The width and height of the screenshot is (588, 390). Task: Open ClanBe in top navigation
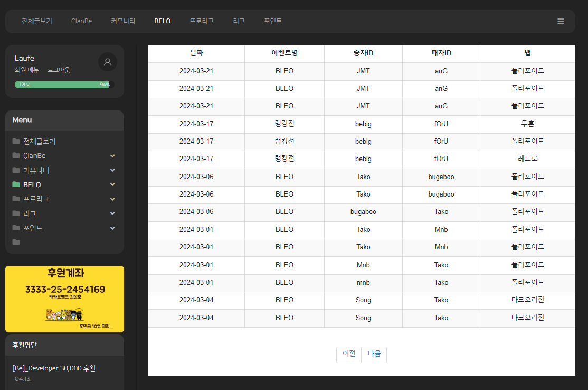point(81,21)
